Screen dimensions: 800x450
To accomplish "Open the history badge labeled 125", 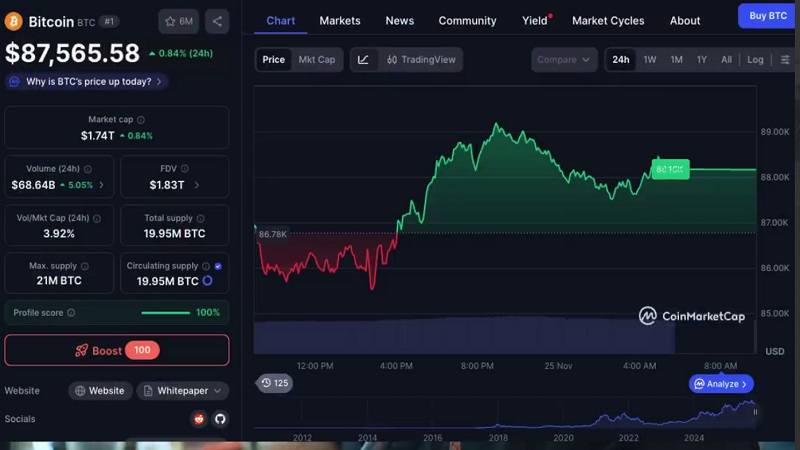I will pyautogui.click(x=274, y=383).
